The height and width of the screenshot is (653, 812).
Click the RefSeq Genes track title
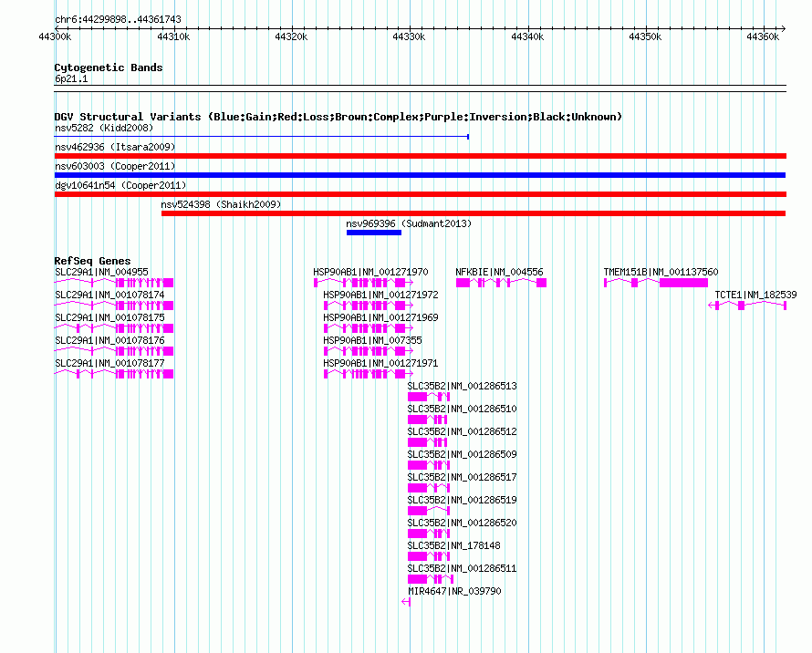click(x=92, y=261)
